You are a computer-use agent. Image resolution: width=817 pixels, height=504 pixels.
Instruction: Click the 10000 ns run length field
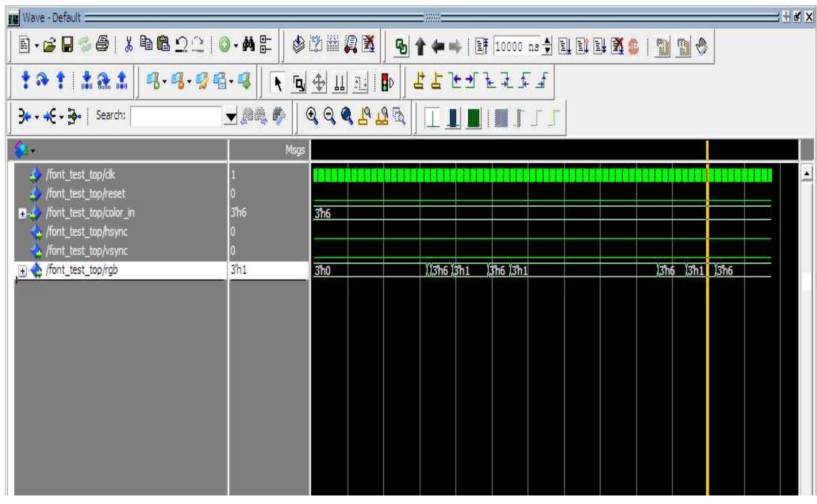point(518,46)
